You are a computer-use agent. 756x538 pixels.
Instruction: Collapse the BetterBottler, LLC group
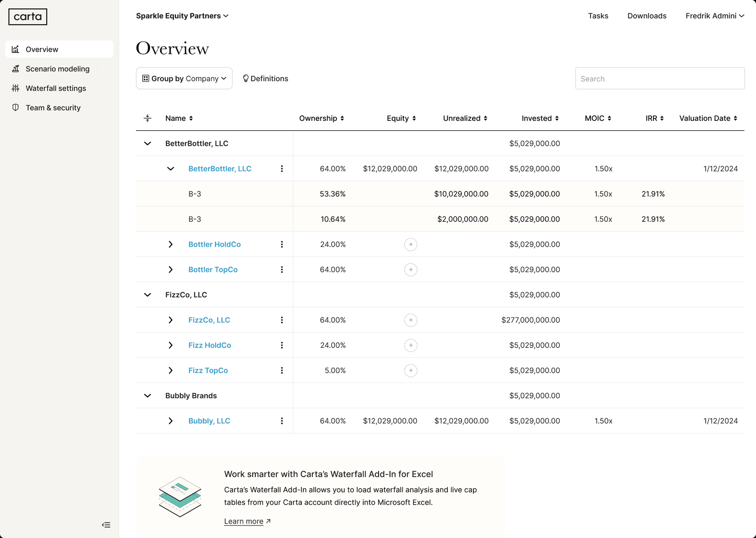(148, 143)
